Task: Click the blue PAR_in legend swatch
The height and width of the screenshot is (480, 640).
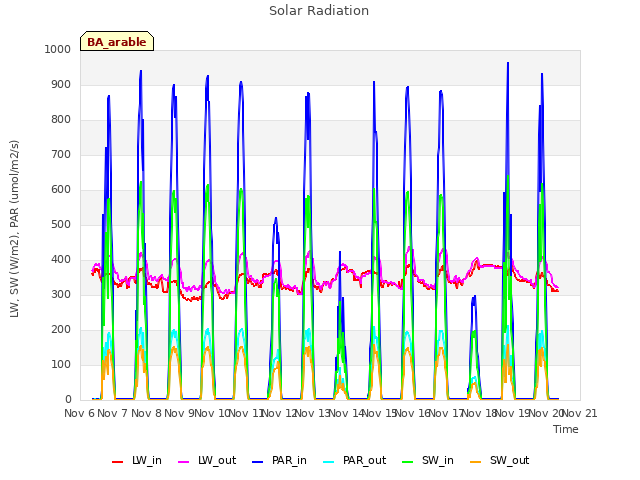Action: pyautogui.click(x=258, y=462)
